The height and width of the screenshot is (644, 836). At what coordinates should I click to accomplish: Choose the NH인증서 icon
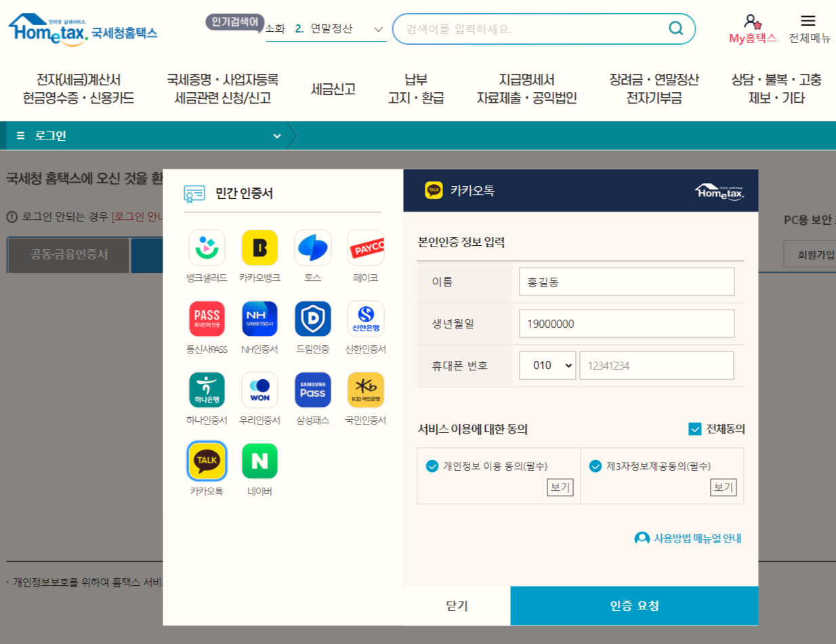coord(259,319)
